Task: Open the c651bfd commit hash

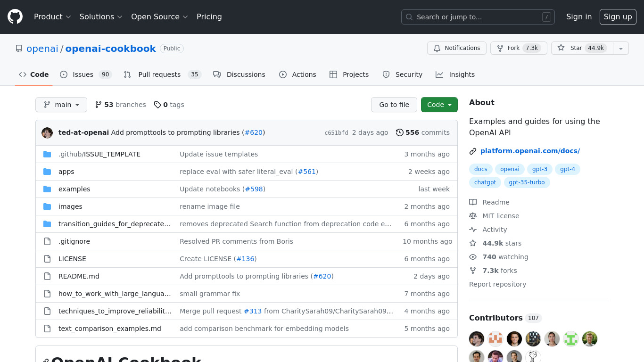Action: [336, 133]
